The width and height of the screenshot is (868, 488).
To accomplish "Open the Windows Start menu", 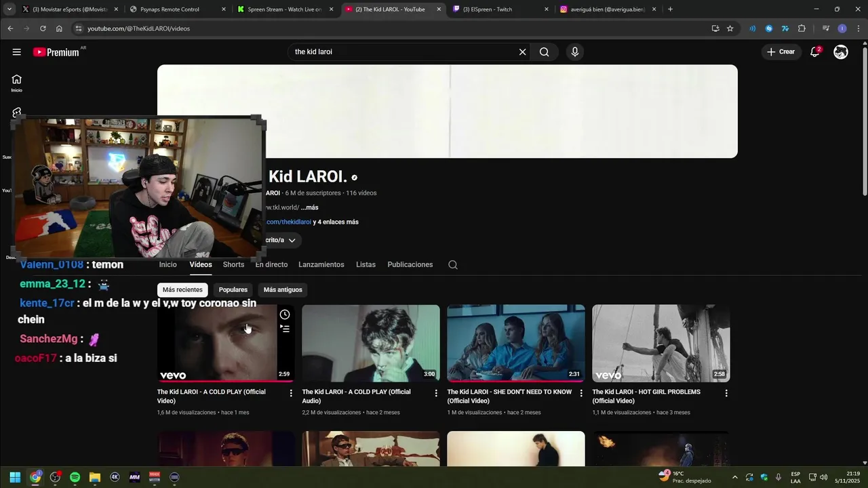I will pyautogui.click(x=15, y=477).
